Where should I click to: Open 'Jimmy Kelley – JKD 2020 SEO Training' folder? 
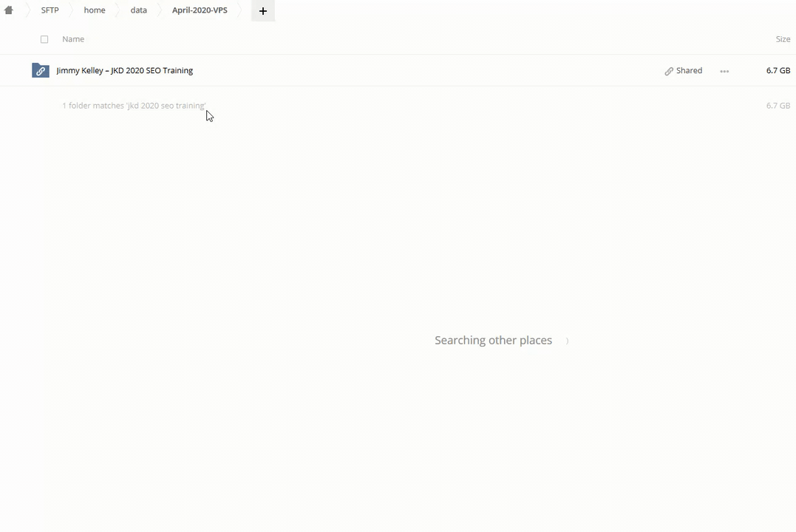click(x=124, y=70)
